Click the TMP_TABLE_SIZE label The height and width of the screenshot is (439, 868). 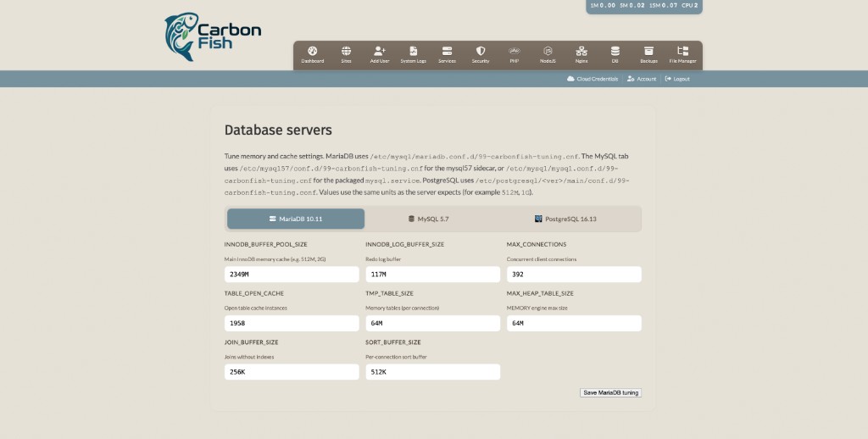[x=389, y=293]
